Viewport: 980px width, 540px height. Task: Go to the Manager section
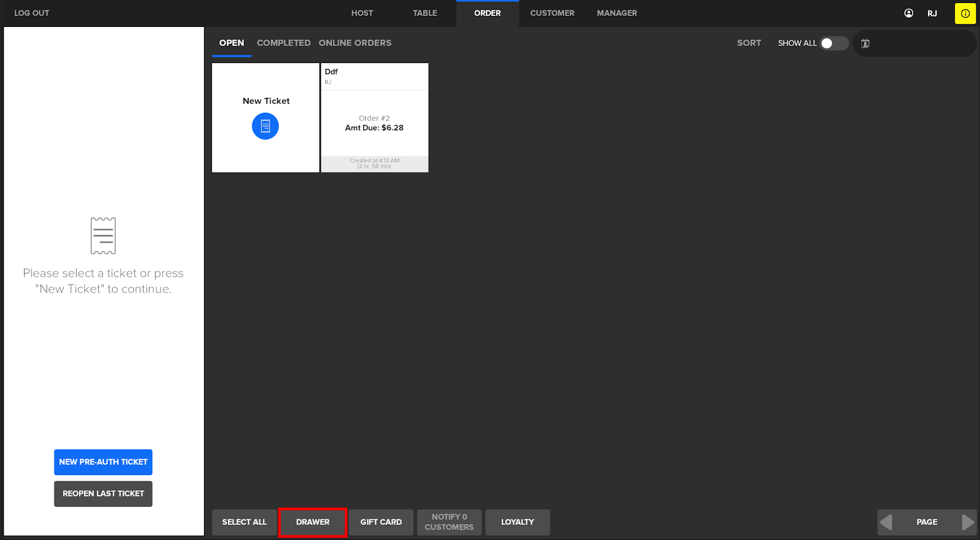coord(617,13)
